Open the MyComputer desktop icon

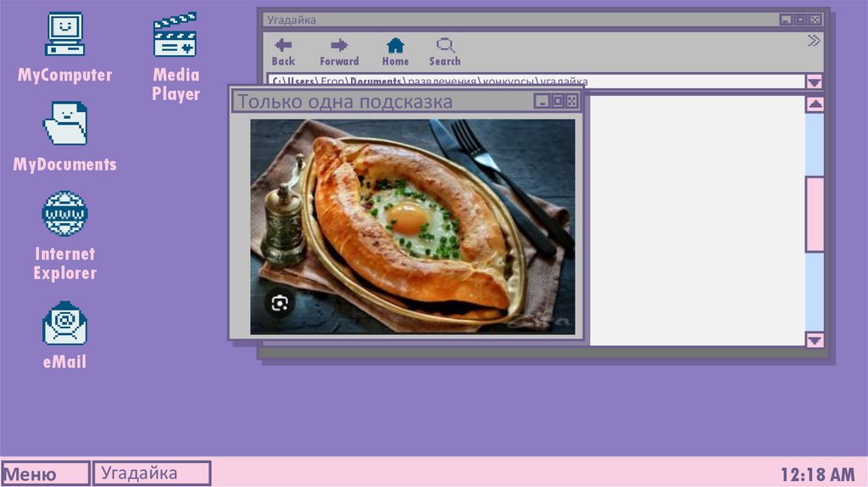coord(64,34)
